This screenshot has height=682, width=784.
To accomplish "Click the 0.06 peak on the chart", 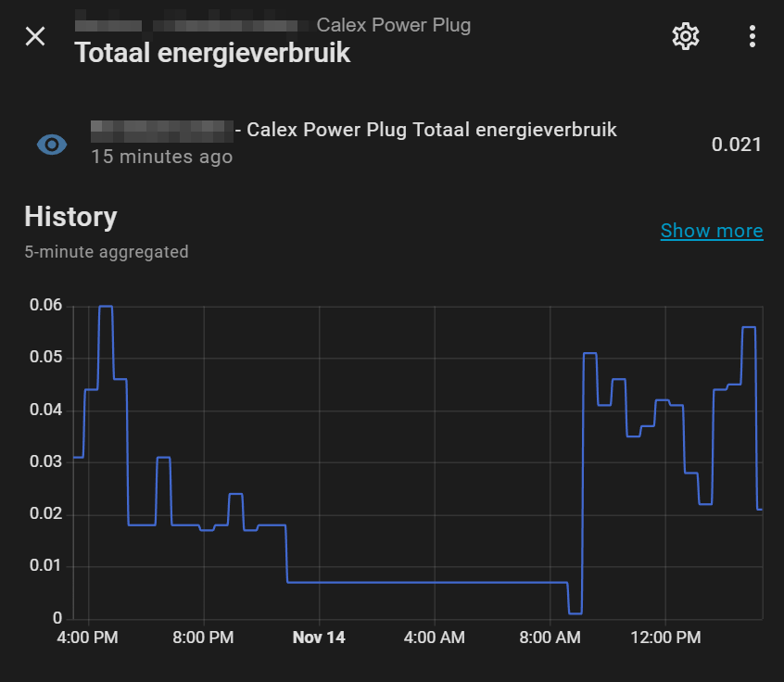I will (x=106, y=306).
